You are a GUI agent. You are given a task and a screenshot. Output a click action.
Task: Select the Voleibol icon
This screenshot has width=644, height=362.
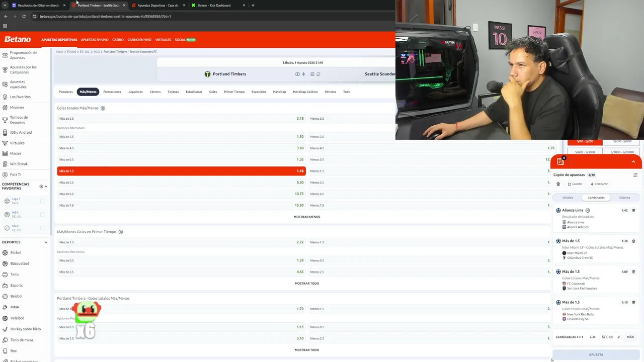[5, 318]
